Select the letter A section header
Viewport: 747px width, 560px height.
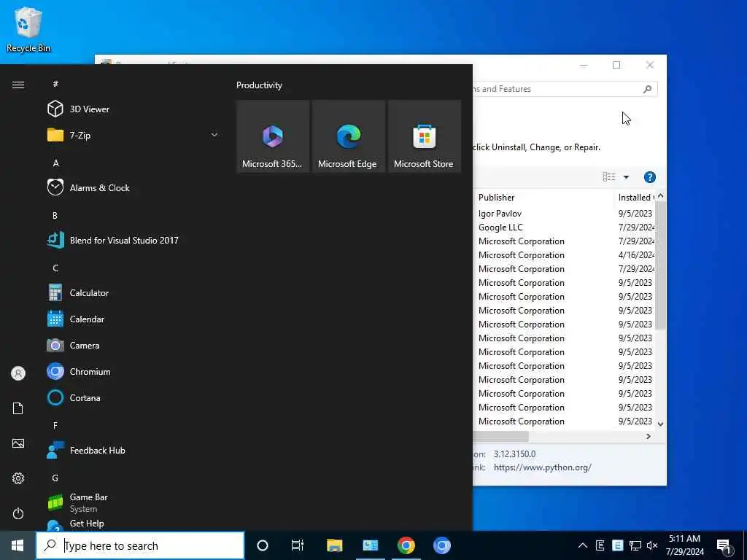pos(55,163)
